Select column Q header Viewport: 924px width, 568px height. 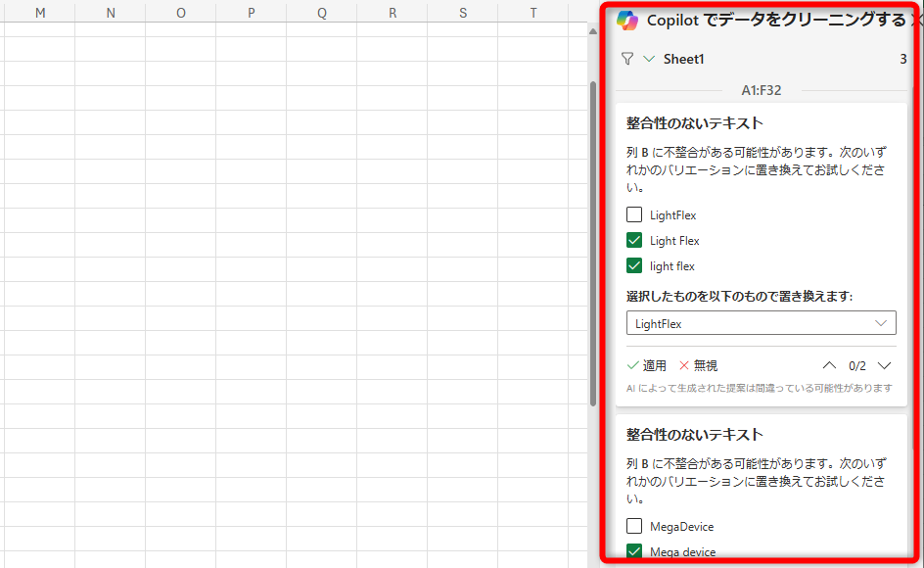pyautogui.click(x=322, y=13)
